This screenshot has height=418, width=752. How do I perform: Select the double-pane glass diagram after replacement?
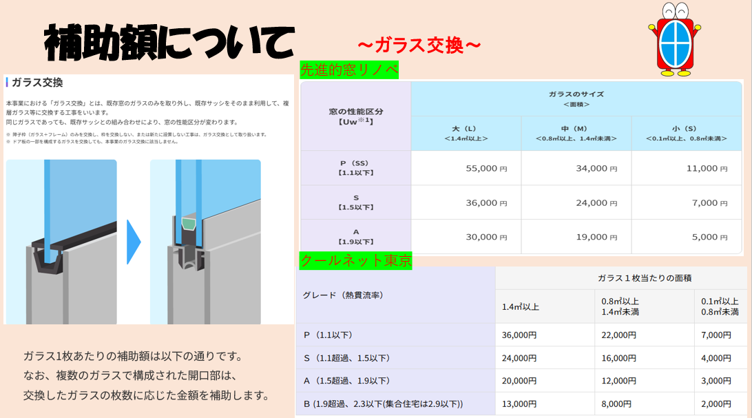point(205,242)
